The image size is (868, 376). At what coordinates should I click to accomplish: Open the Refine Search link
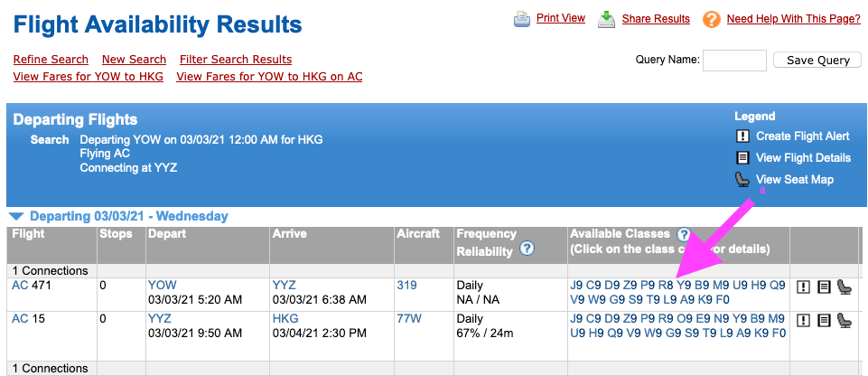coord(51,60)
